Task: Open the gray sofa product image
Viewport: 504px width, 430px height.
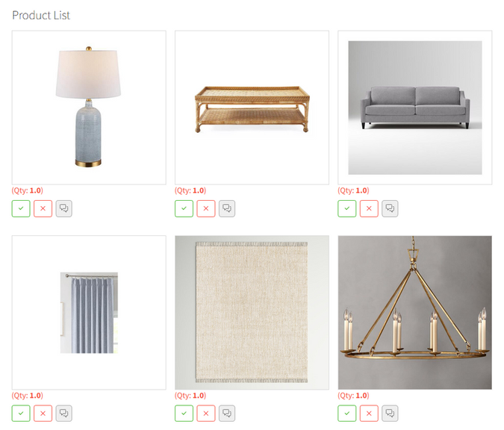Action: pyautogui.click(x=415, y=107)
